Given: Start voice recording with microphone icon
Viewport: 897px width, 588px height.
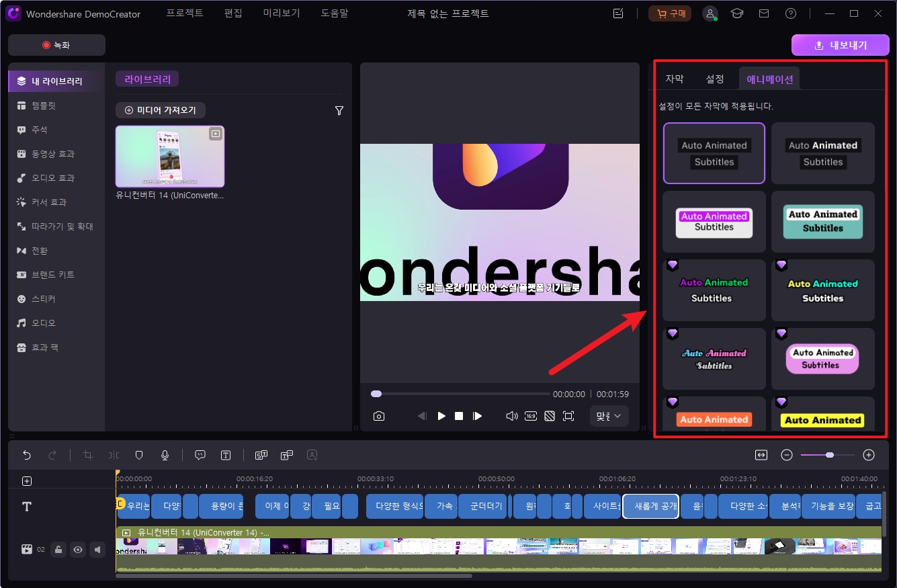Looking at the screenshot, I should pos(165,455).
